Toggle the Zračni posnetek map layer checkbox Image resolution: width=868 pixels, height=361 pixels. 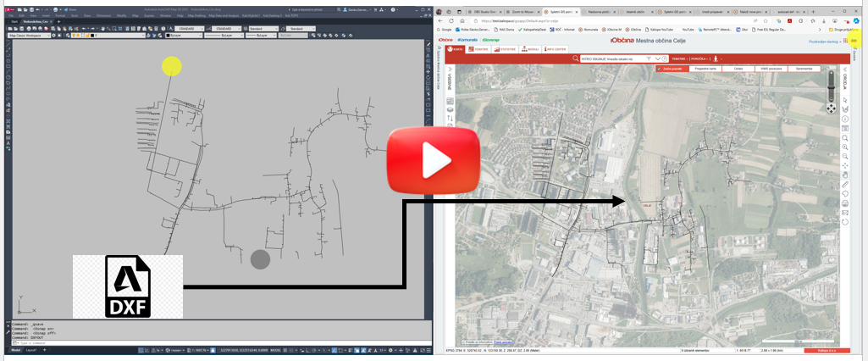point(660,68)
